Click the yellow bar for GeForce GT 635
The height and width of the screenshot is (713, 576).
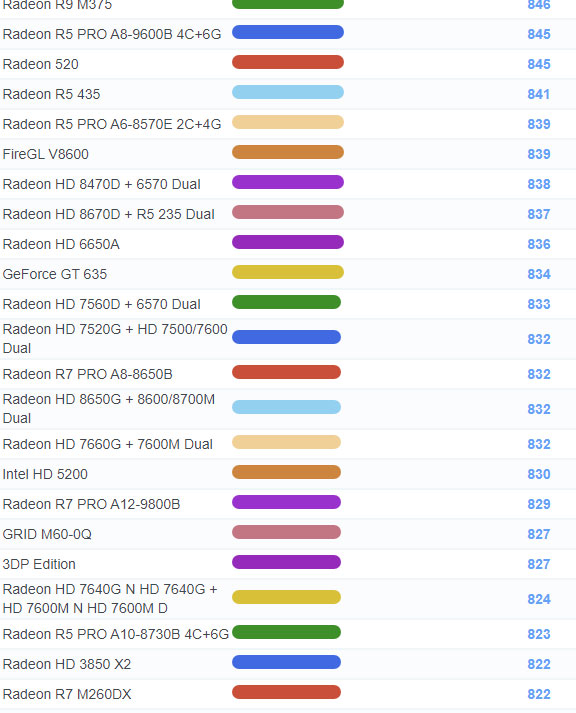point(288,272)
